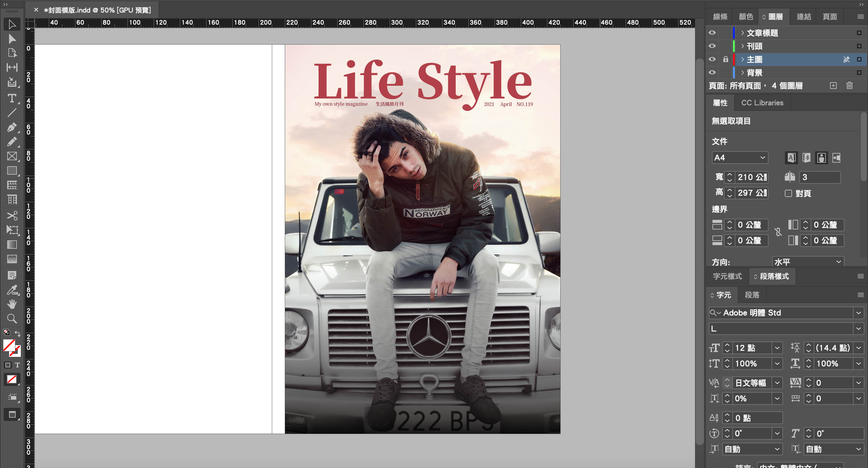This screenshot has height=468, width=868.
Task: Expand the 刊頭 layer
Action: click(x=742, y=46)
